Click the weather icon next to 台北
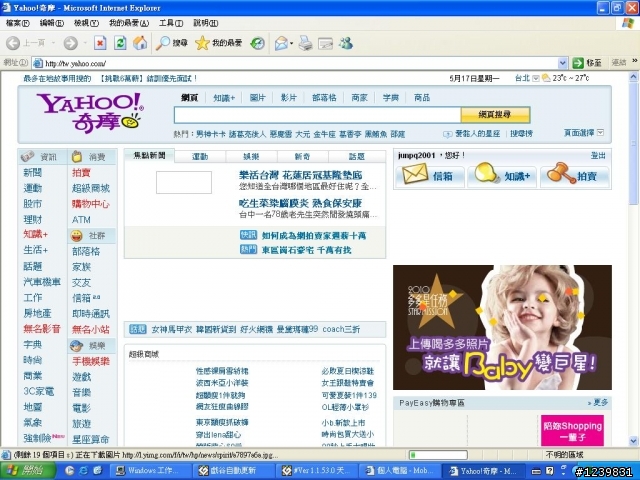The image size is (640, 480). point(546,78)
